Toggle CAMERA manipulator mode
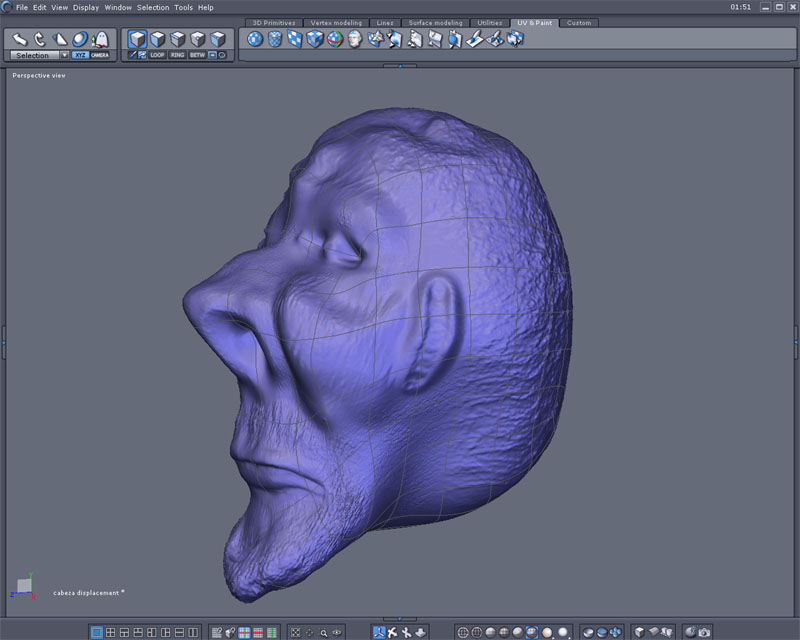This screenshot has width=800, height=640. click(x=100, y=55)
